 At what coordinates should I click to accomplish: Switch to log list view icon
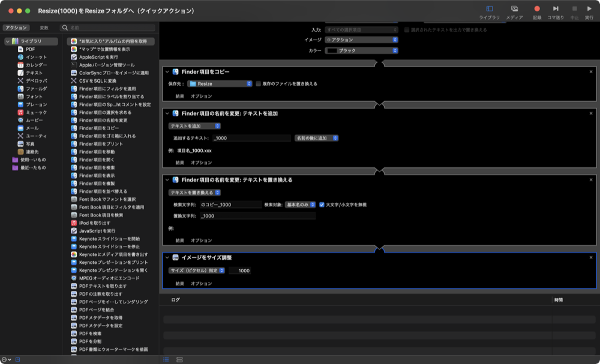coord(166,359)
